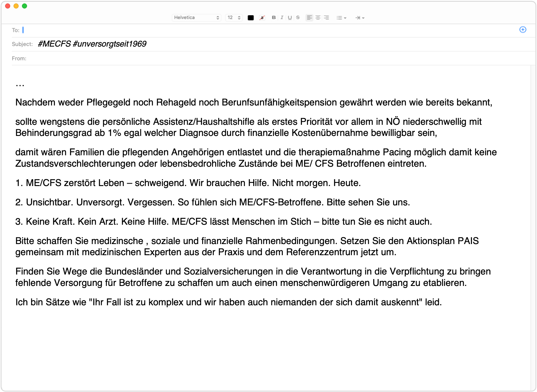537x392 pixels.
Task: Toggle bold formatting
Action: click(274, 18)
